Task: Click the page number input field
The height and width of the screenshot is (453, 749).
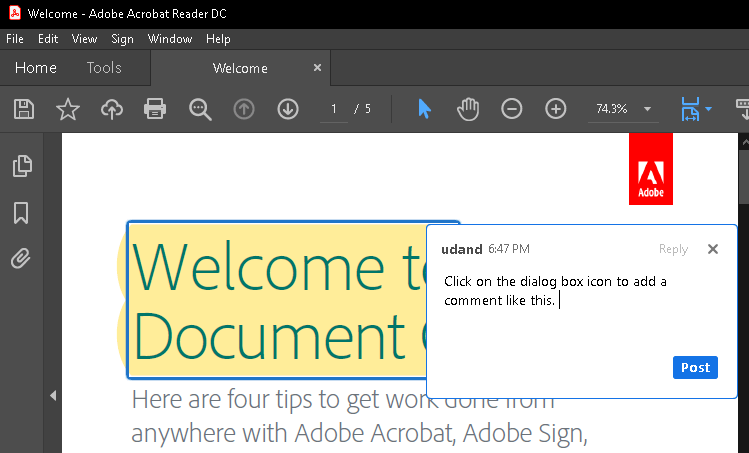Action: [334, 109]
